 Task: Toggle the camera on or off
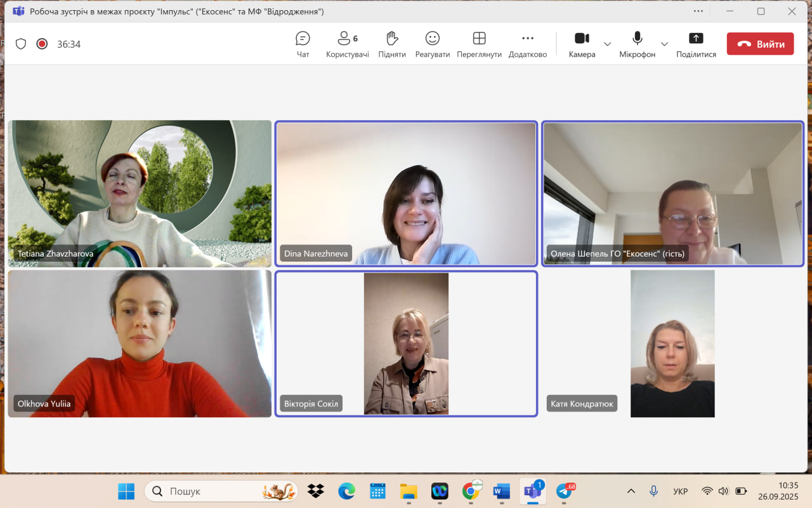click(582, 44)
